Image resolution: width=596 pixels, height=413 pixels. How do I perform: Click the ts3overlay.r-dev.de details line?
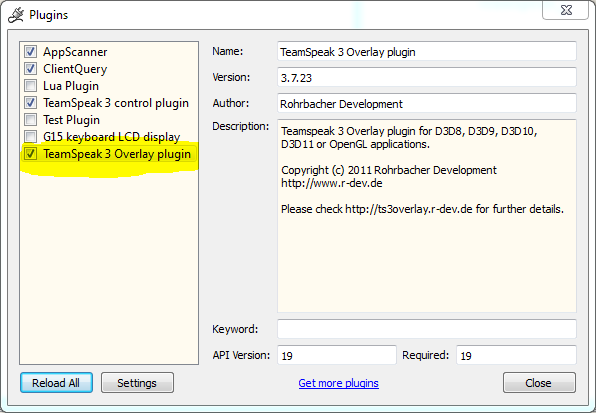422,209
